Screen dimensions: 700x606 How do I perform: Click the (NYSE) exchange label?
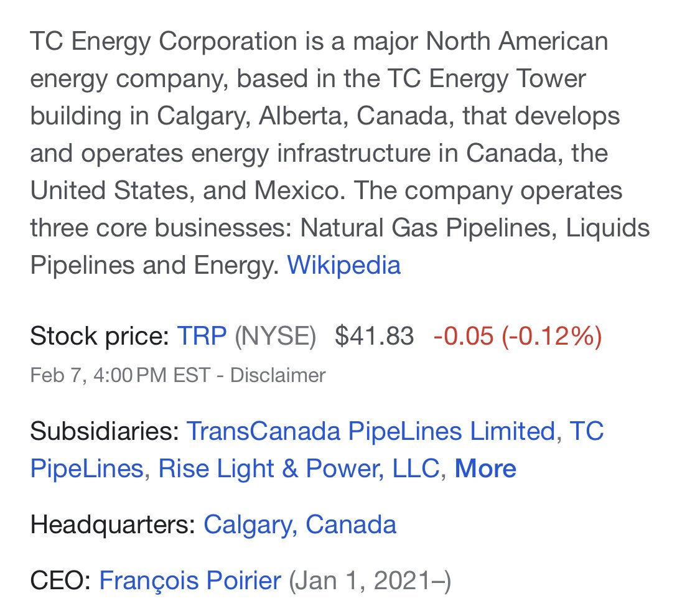click(x=276, y=335)
